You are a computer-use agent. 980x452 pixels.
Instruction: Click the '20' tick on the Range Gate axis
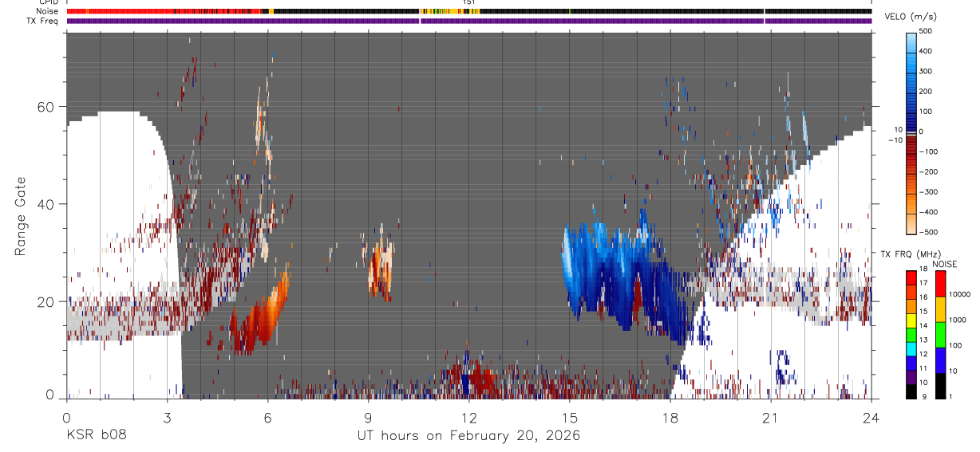coord(45,302)
